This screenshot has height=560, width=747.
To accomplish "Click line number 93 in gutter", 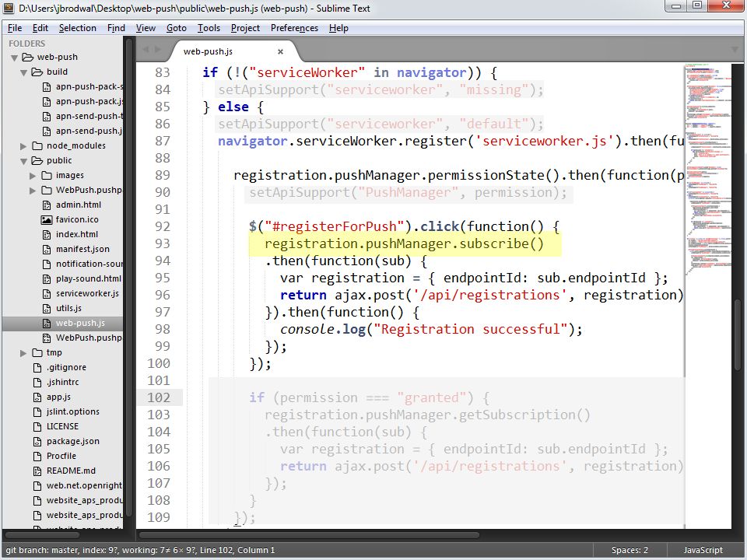I will [x=162, y=243].
